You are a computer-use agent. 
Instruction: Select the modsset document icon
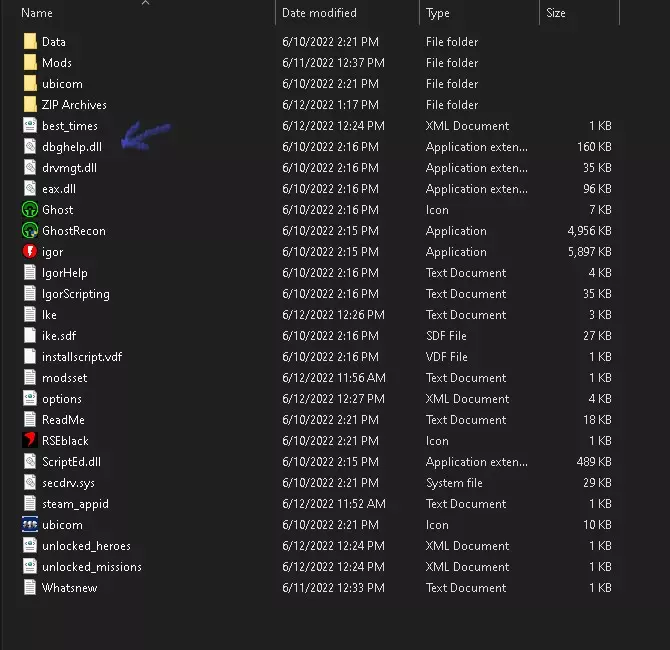click(x=30, y=377)
